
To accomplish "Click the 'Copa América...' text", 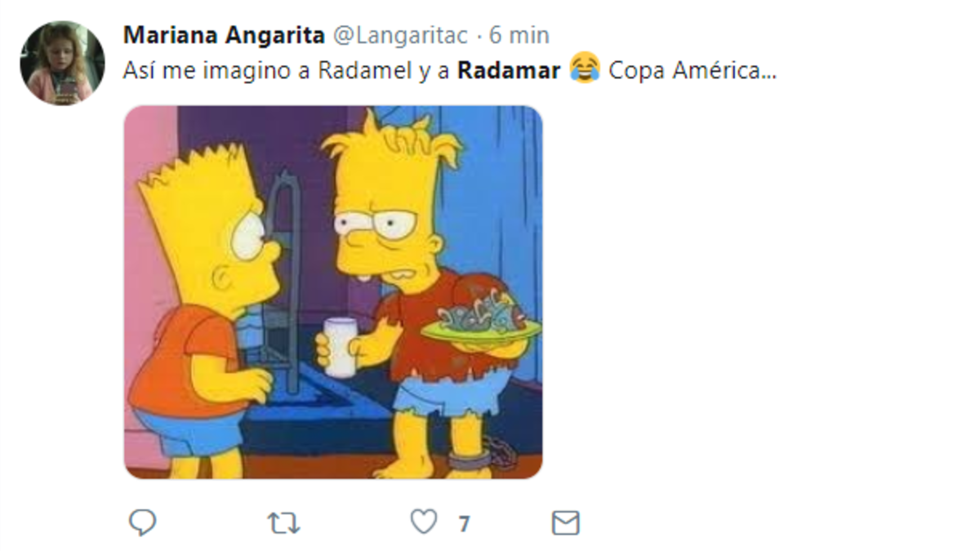I will tap(693, 71).
